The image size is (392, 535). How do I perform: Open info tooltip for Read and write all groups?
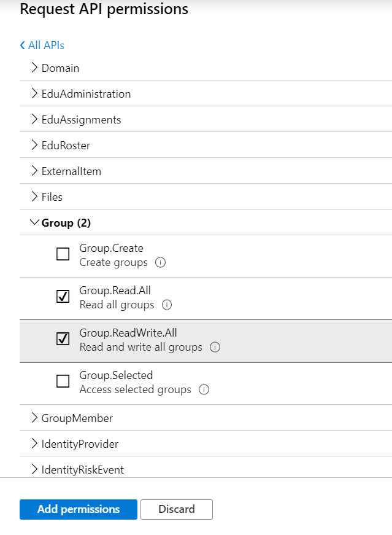tap(215, 347)
